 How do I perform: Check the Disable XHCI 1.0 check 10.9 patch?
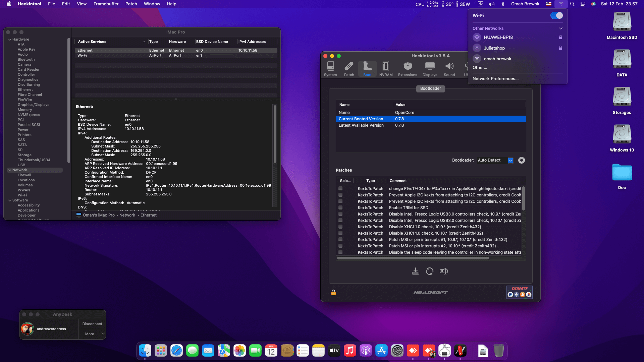click(x=340, y=227)
